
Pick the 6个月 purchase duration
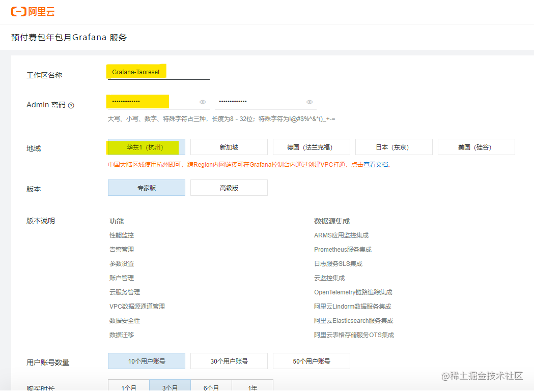(x=211, y=385)
